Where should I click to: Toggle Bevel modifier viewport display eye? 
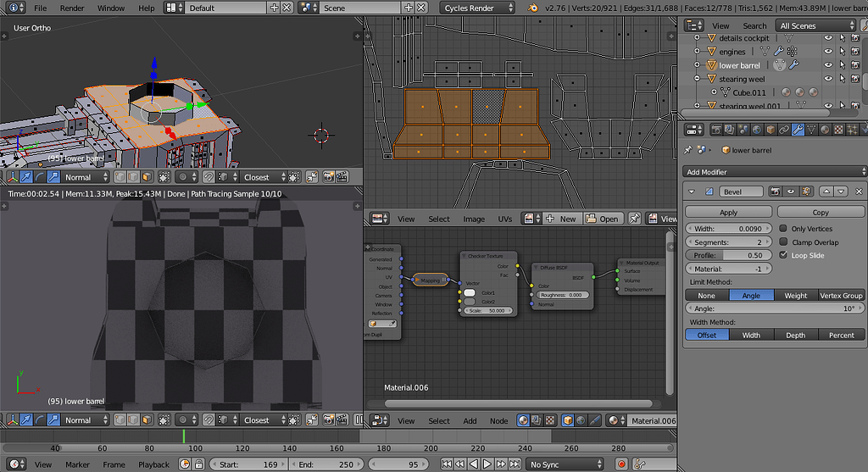pos(791,192)
